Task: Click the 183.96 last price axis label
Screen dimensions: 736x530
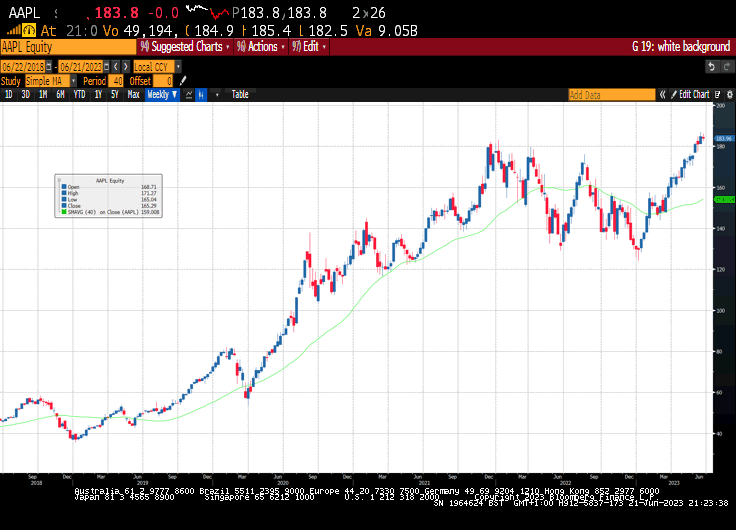Action: (x=724, y=138)
